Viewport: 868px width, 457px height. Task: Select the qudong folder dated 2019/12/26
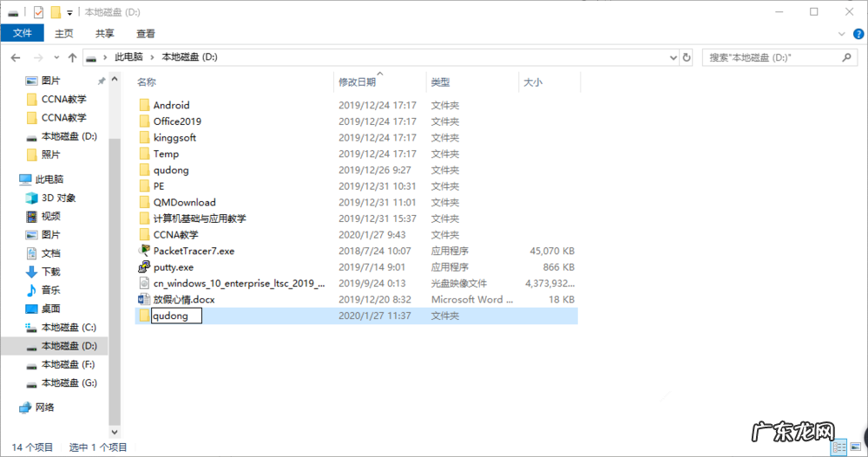[x=171, y=170]
